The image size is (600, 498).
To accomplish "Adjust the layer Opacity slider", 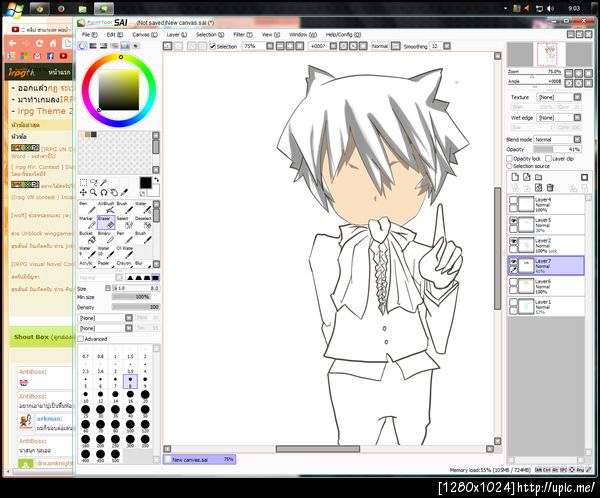I will pos(557,149).
